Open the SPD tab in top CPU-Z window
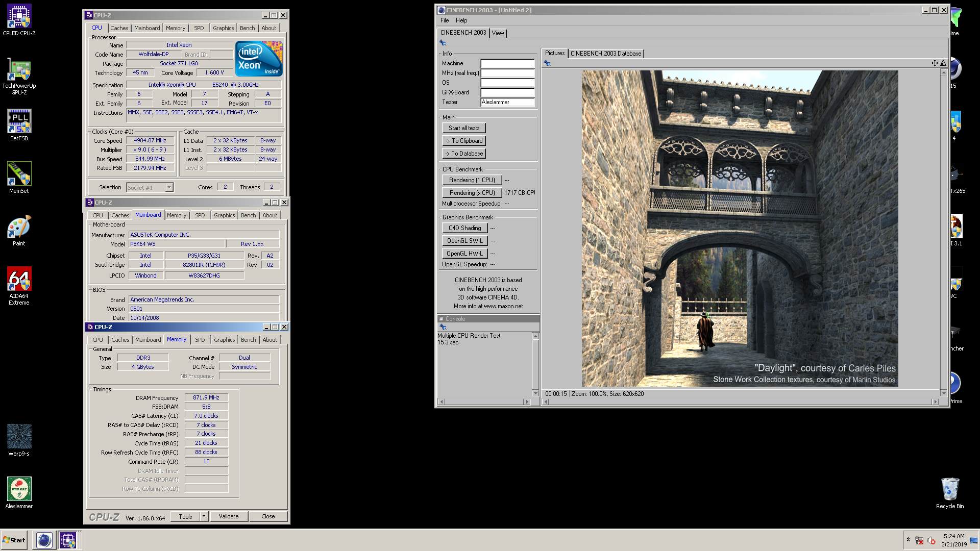 199,28
